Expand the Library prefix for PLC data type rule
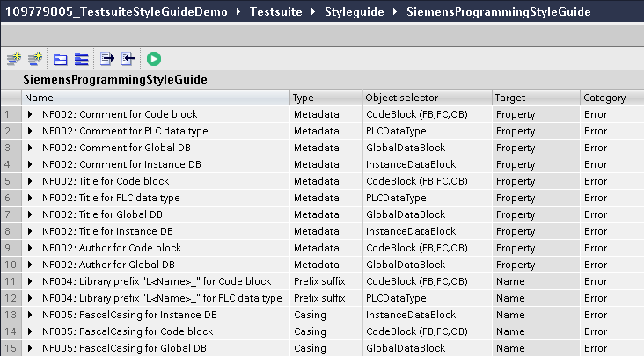This screenshot has height=356, width=644. tap(30, 298)
